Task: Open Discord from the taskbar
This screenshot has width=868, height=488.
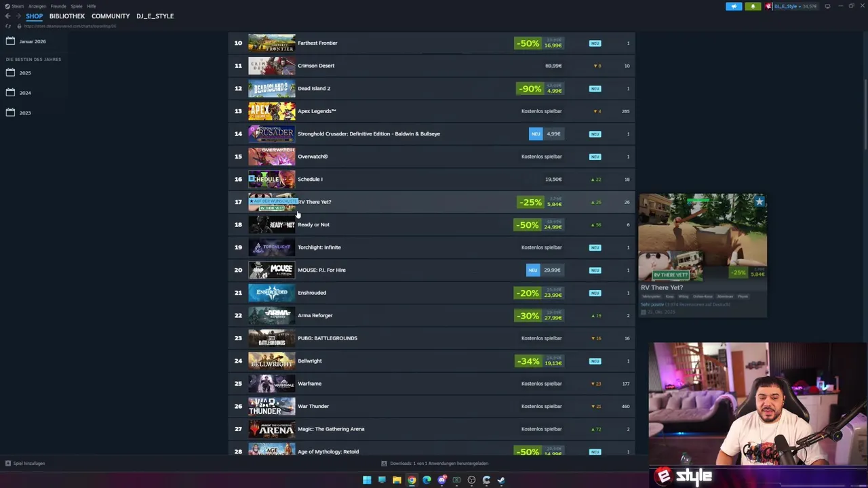Action: pos(441,480)
